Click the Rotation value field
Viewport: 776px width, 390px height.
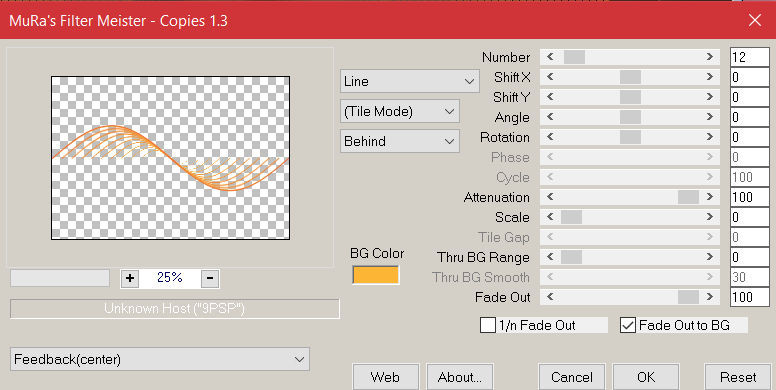tap(750, 137)
